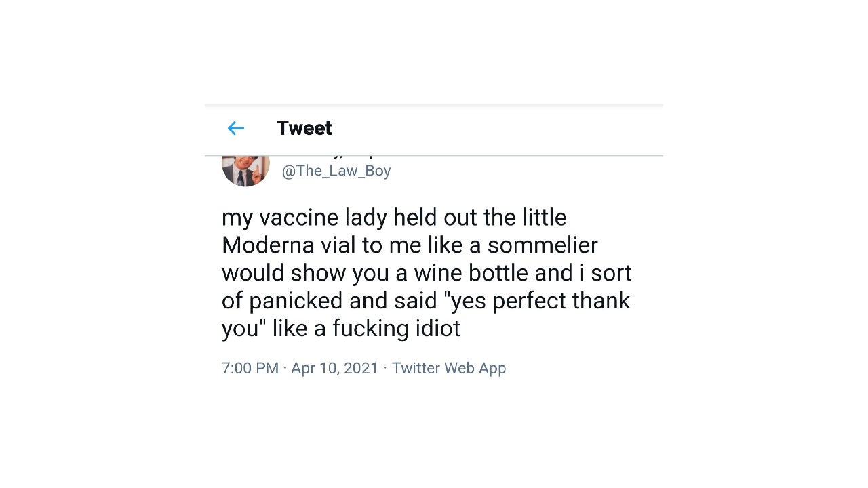Select the Tweet header text
Image resolution: width=868 pixels, height=488 pixels.
(x=304, y=128)
